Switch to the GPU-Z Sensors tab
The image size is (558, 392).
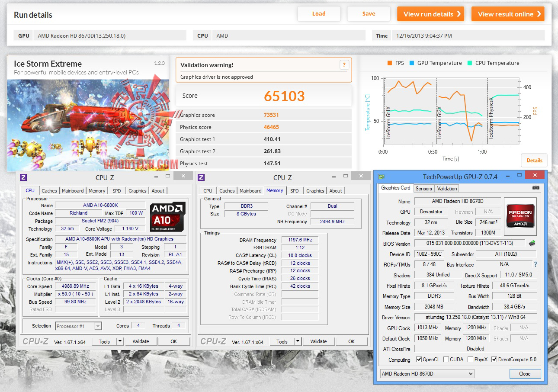point(424,189)
